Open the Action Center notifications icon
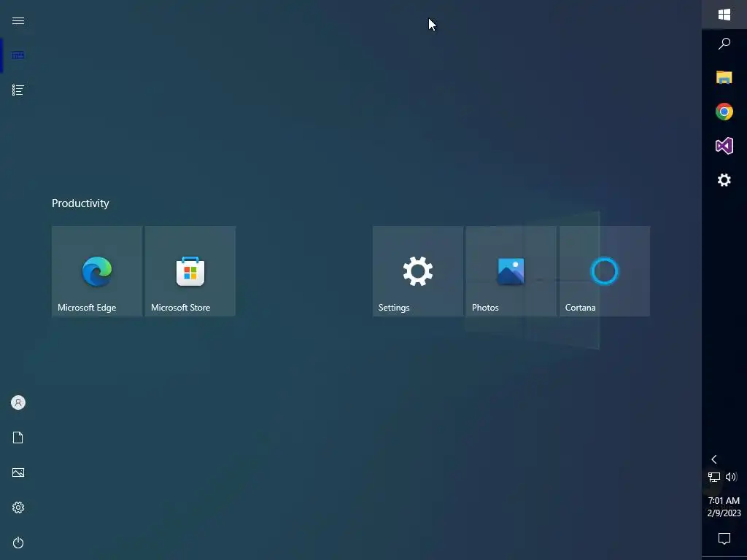This screenshot has height=560, width=747. [x=724, y=539]
